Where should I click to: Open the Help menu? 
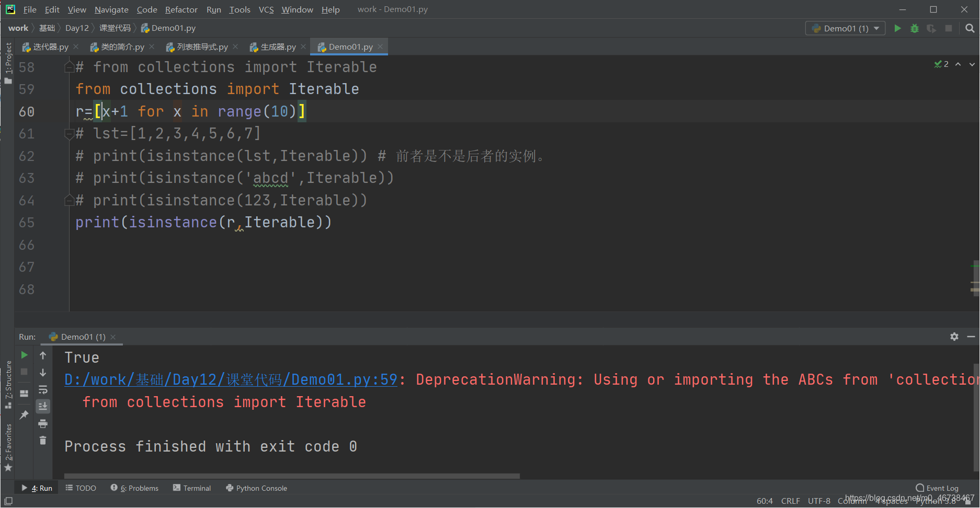(331, 9)
